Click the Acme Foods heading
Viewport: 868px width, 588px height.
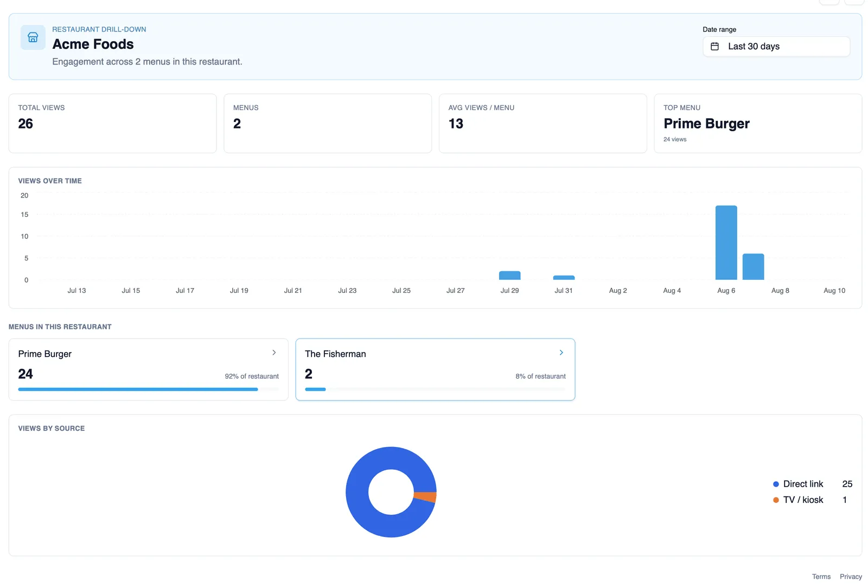click(x=93, y=44)
